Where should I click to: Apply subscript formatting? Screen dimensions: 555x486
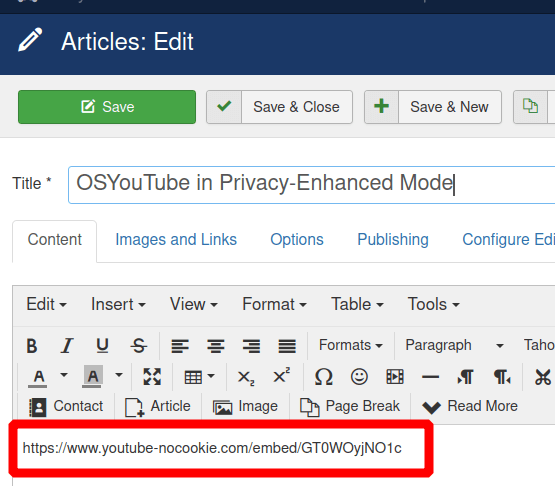pyautogui.click(x=246, y=377)
